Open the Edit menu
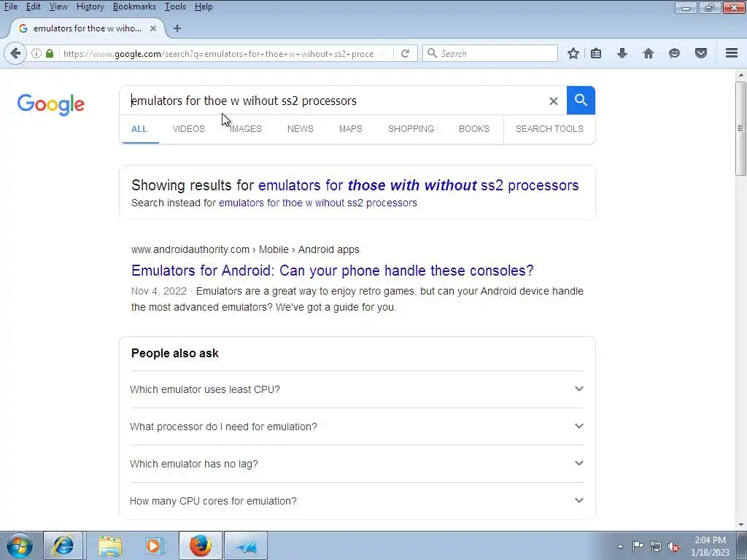The width and height of the screenshot is (747, 560). 33,7
